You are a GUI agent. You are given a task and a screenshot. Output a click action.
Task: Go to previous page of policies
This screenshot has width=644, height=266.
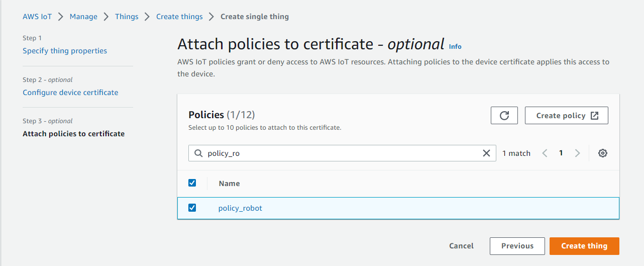pyautogui.click(x=545, y=153)
